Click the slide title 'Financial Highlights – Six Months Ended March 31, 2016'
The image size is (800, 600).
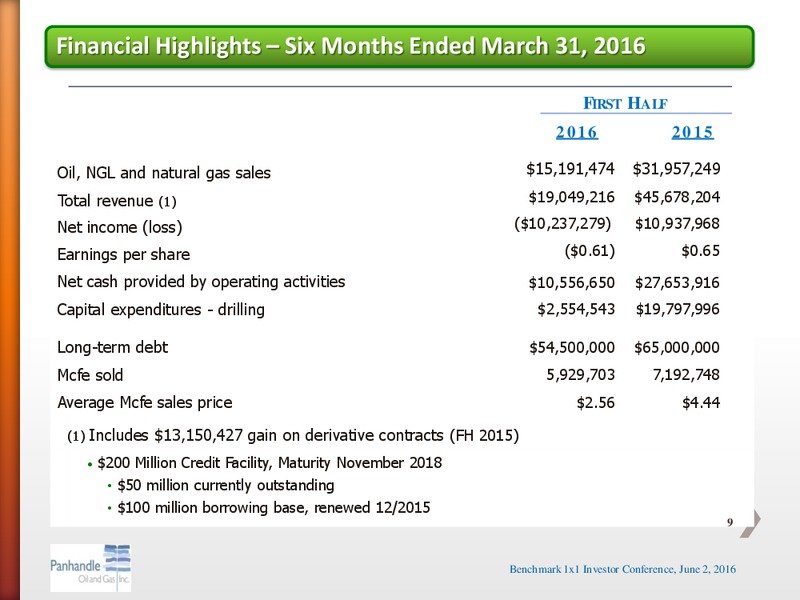[351, 46]
